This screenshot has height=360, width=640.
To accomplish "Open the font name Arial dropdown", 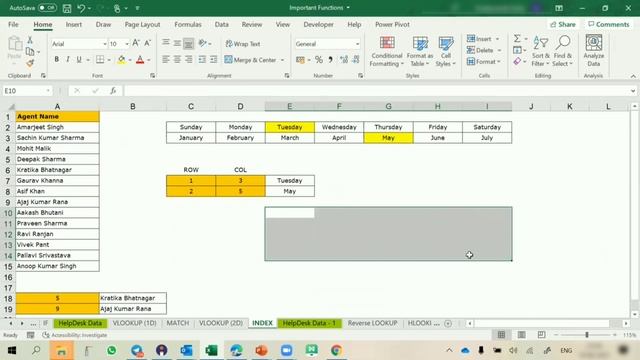I will 104,44.
